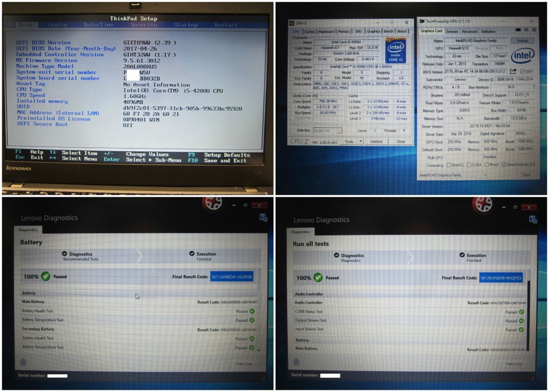Click the BIOS Version share icon in GPU-Z
Screen dimensions: 549x392
pos(513,71)
